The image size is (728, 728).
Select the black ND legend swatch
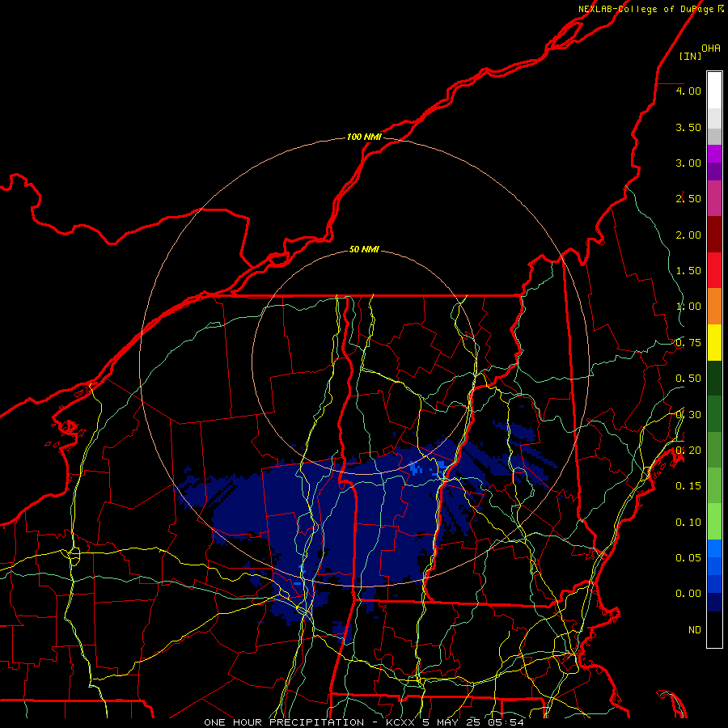(714, 629)
